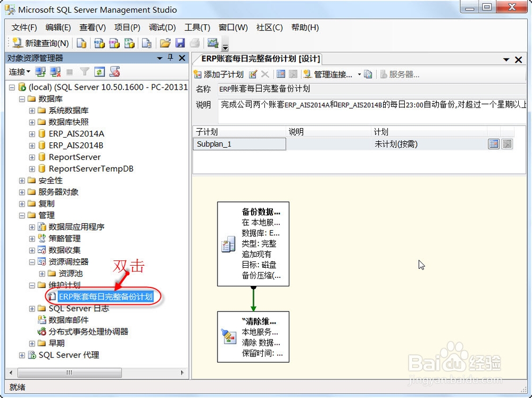Open the 管理连接 dropdown arrow
532x398 pixels.
point(359,74)
